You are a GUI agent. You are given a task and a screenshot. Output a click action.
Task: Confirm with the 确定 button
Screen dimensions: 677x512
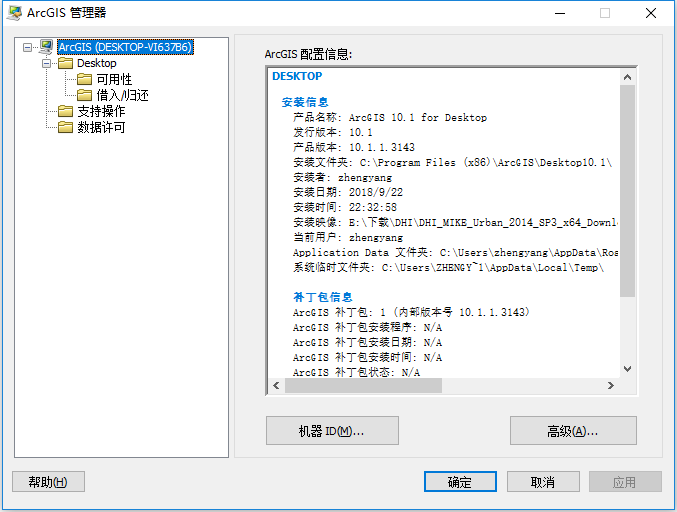(460, 481)
